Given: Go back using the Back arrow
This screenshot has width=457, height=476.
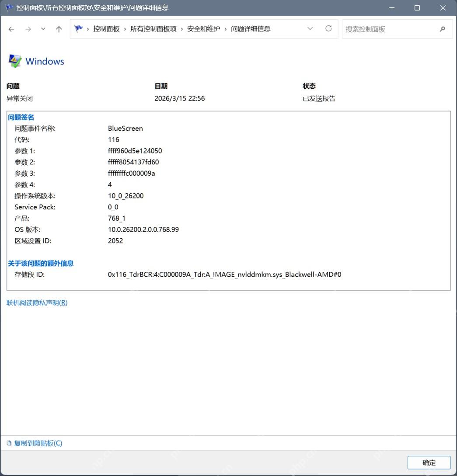Looking at the screenshot, I should [x=11, y=29].
